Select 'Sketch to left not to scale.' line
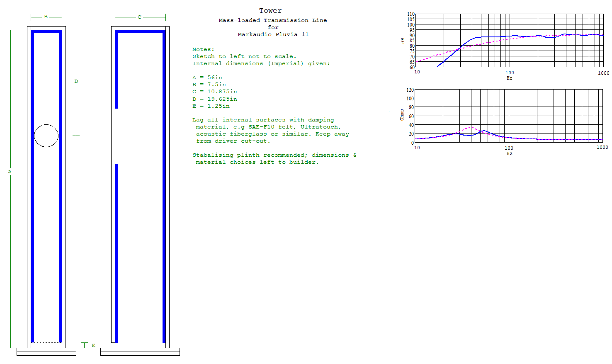The width and height of the screenshot is (612, 364). (245, 56)
